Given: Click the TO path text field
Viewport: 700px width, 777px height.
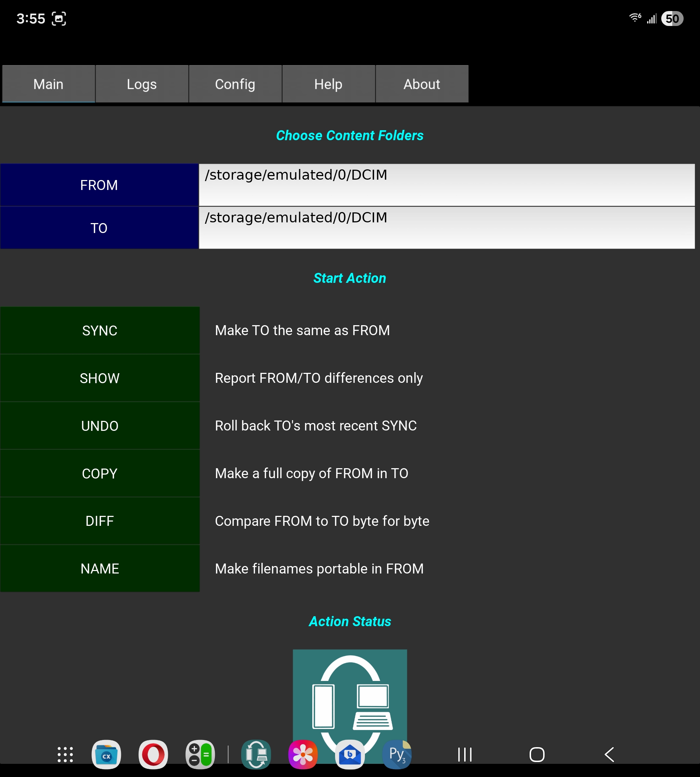Looking at the screenshot, I should tap(446, 228).
